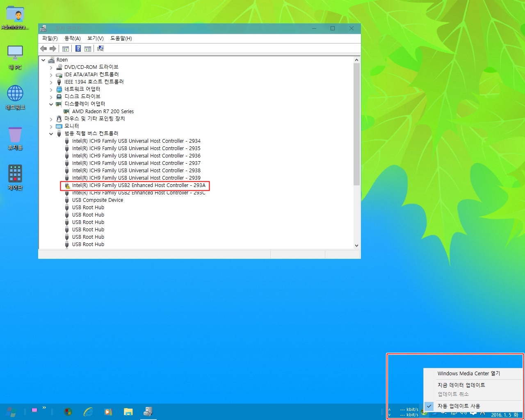Open the 도움말(H) menu
The width and height of the screenshot is (525, 420).
121,38
